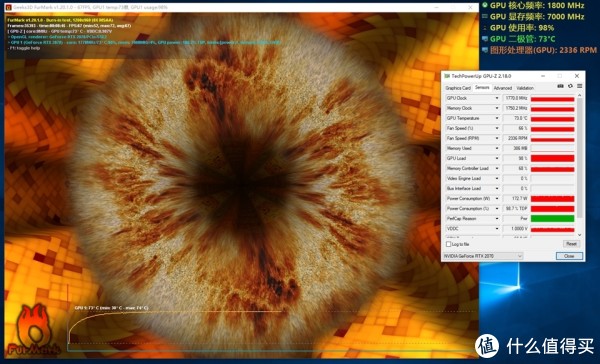Click the GPU core frequency overlay icon

coord(485,5)
